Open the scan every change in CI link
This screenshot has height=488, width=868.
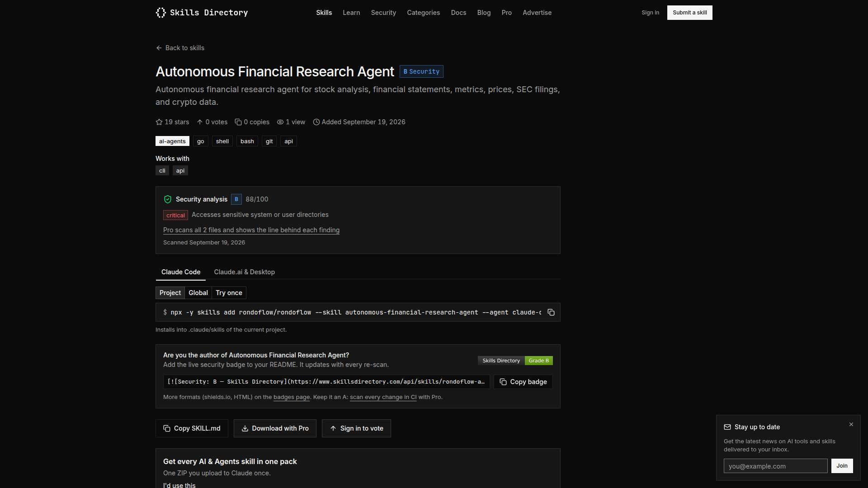(383, 397)
